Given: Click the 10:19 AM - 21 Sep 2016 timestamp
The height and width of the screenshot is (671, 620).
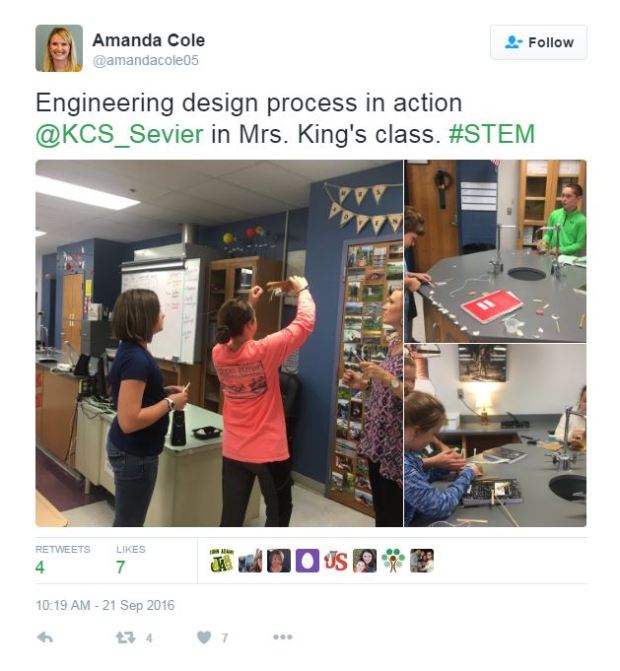Looking at the screenshot, I should coord(105,606).
